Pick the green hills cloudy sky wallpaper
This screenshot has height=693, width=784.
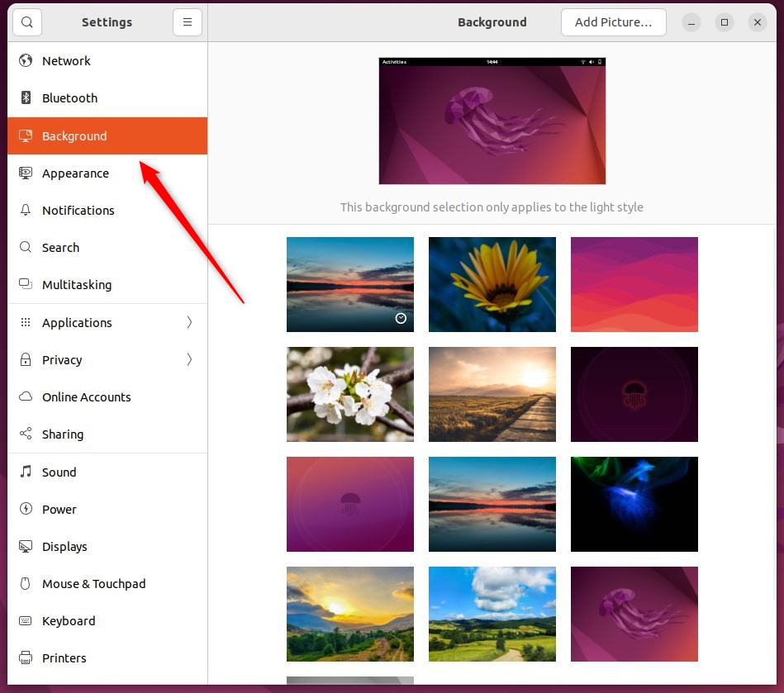pos(492,614)
